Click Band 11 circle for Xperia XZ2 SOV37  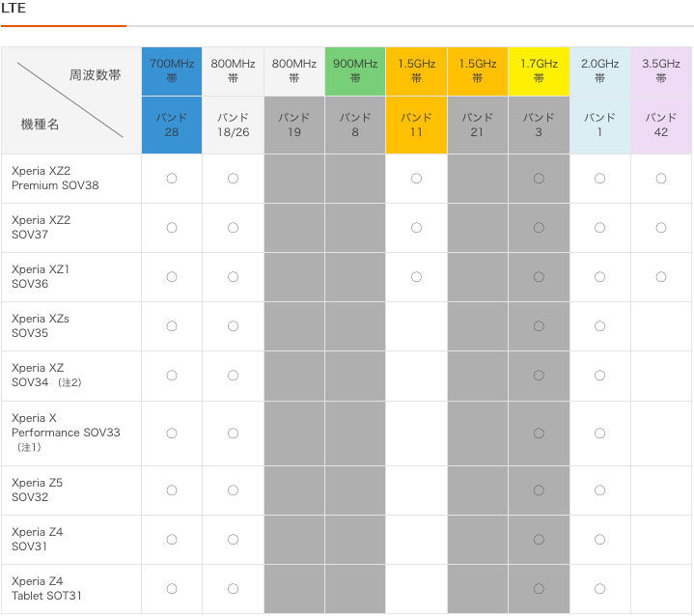pos(416,227)
